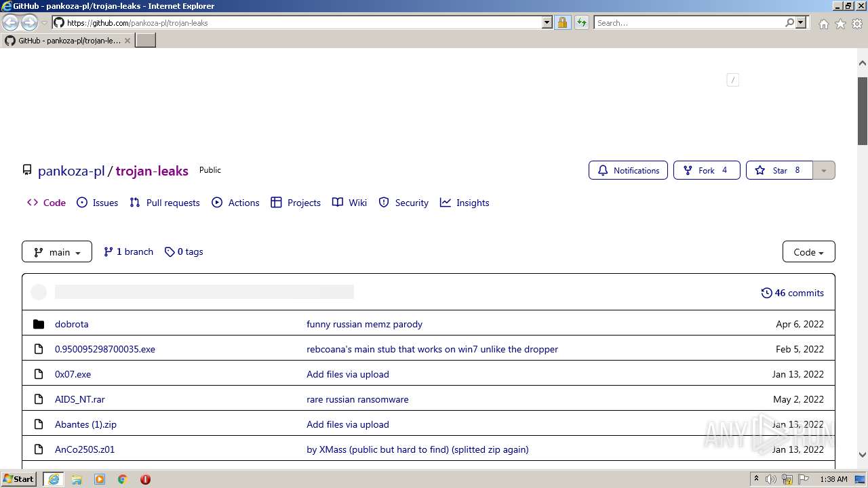Screen dimensions: 868x488
Task: Click the GitHub slash search shortcut box
Action: (732, 80)
